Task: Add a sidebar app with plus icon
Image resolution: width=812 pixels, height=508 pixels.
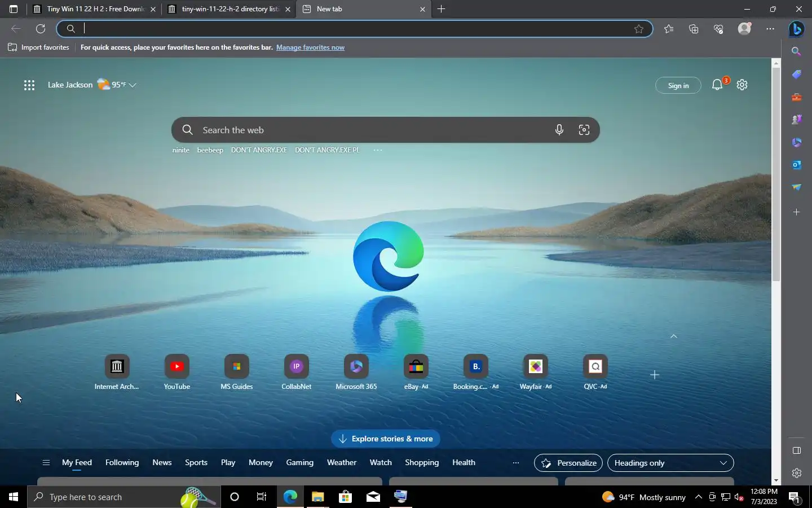Action: 796,212
